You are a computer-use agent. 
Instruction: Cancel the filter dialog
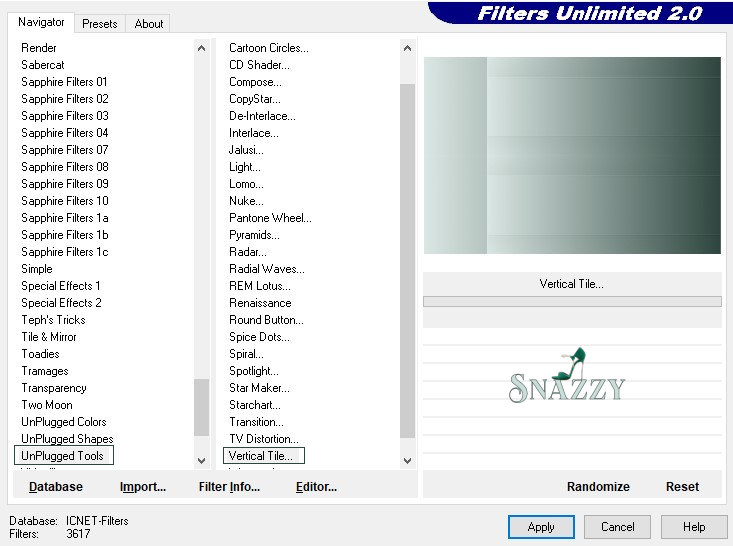[x=617, y=527]
